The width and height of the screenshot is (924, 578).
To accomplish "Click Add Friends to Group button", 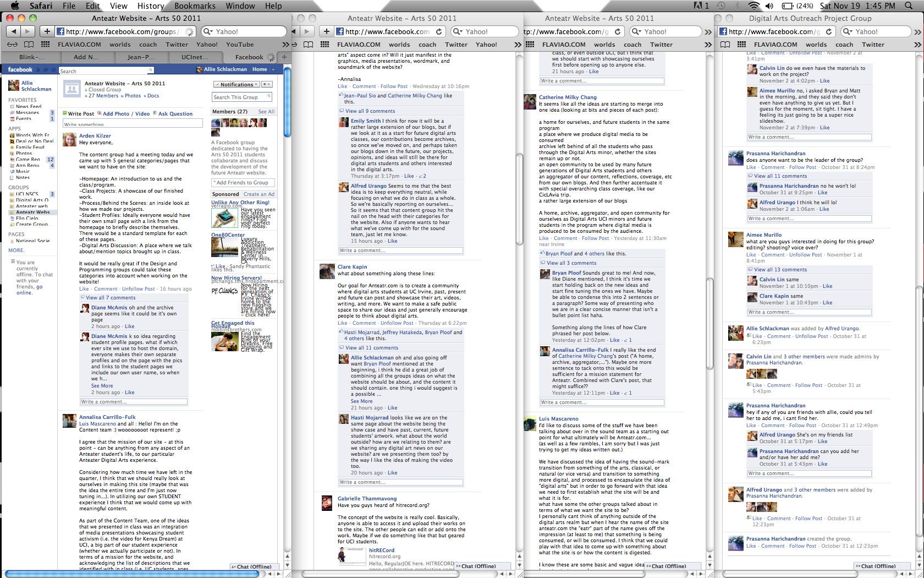I will [243, 182].
